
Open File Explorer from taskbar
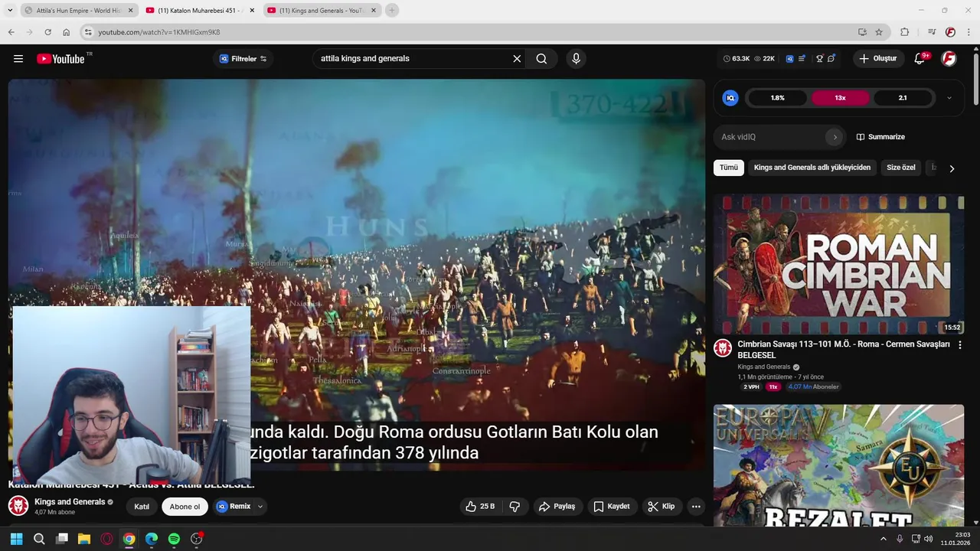click(84, 539)
